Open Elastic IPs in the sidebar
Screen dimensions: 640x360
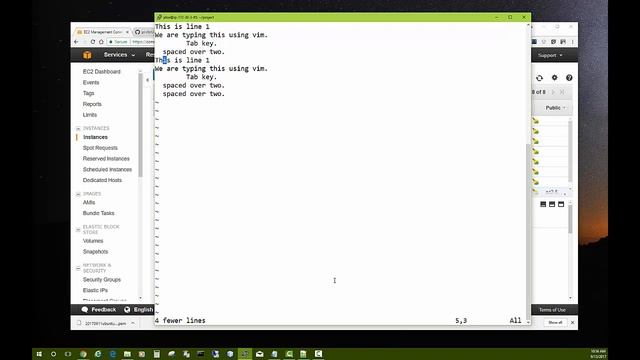(x=95, y=290)
